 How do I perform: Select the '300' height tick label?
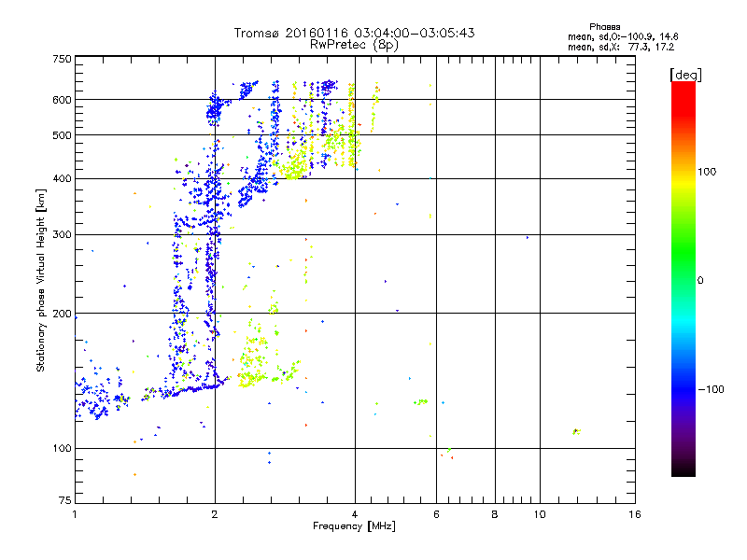point(62,235)
